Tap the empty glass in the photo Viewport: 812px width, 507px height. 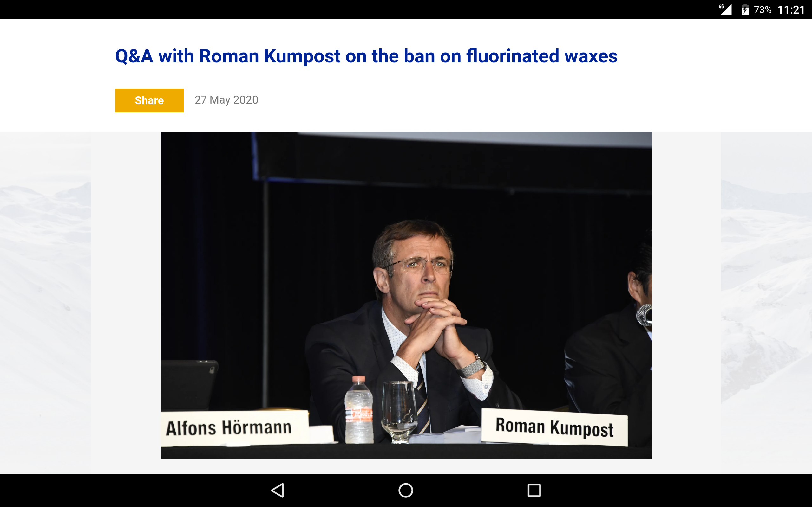(399, 412)
